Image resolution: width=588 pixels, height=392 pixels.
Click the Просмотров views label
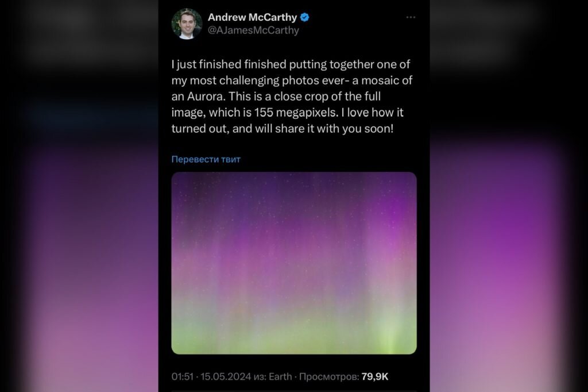point(329,376)
